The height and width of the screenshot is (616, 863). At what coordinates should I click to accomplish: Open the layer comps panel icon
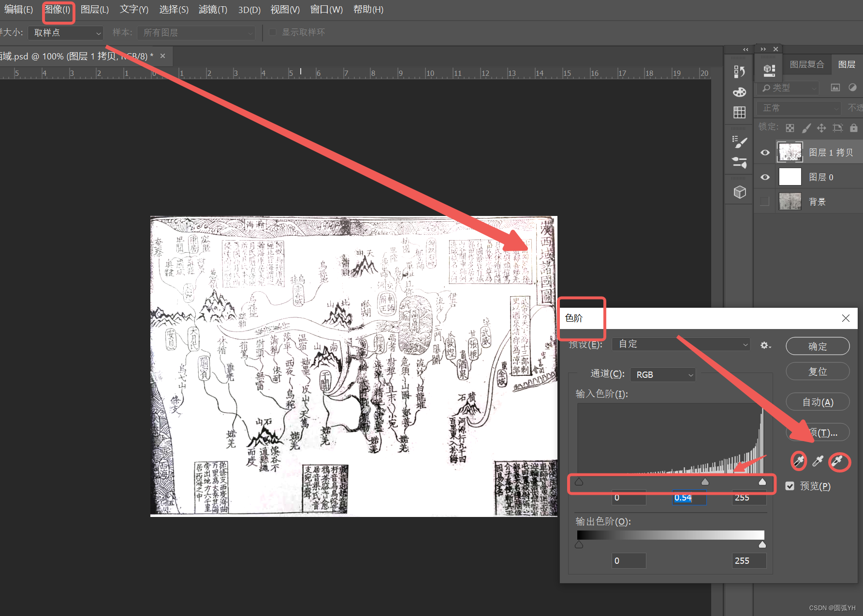point(769,71)
